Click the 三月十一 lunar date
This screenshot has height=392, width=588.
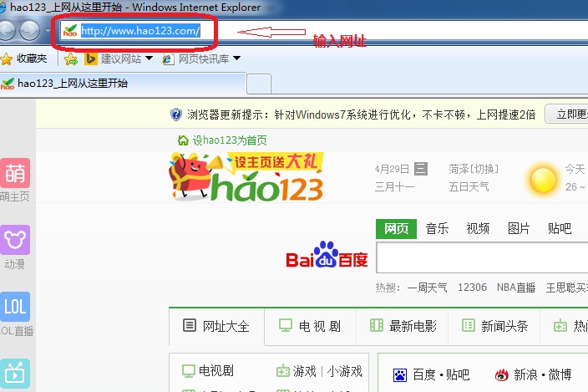394,187
